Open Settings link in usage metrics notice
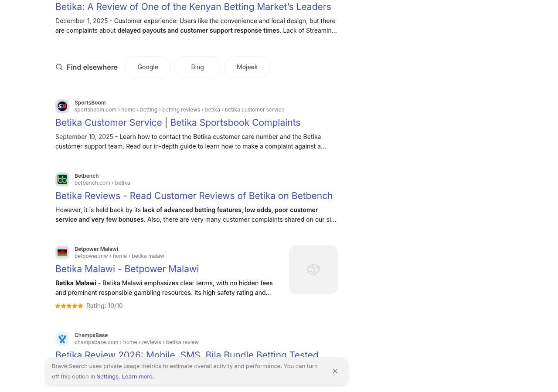558x392 pixels. point(108,377)
